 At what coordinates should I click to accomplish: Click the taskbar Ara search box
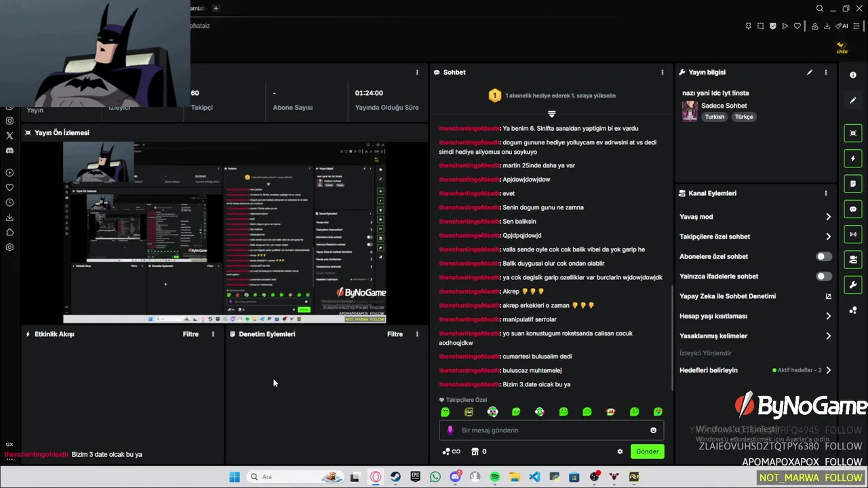pyautogui.click(x=296, y=477)
